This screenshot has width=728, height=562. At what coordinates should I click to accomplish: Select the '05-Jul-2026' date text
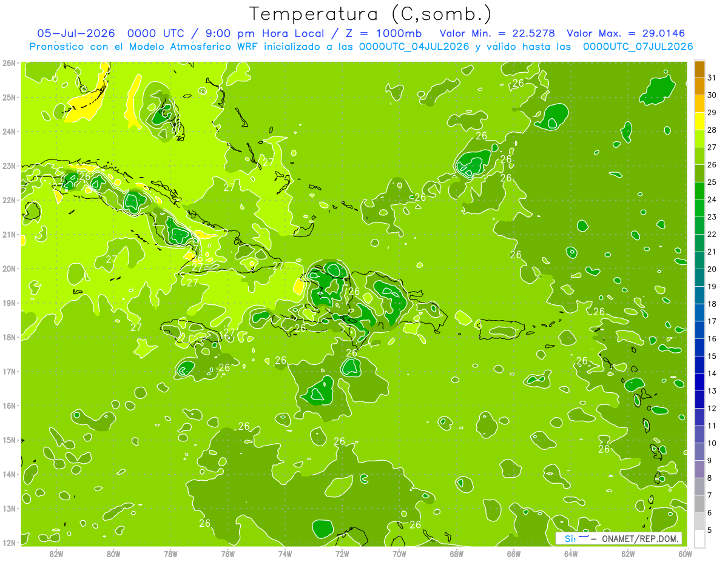76,33
